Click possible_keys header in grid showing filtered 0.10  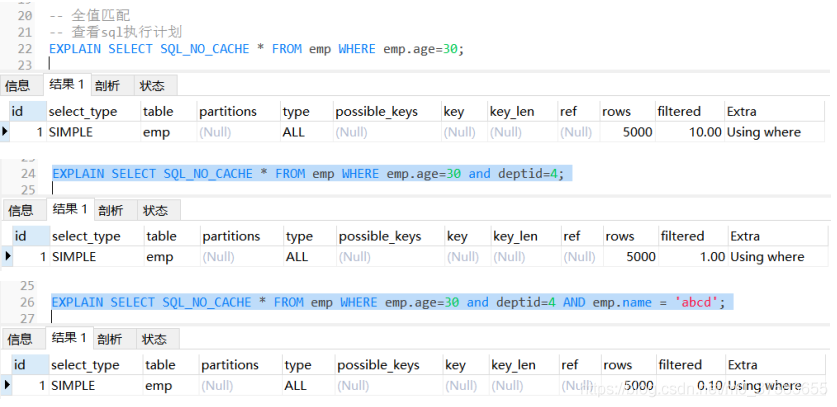click(x=376, y=365)
